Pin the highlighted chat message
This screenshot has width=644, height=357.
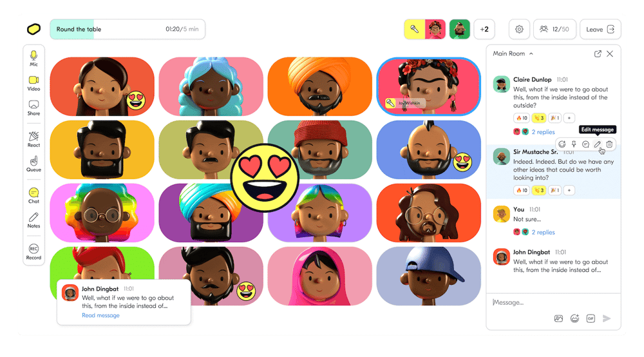pos(574,144)
